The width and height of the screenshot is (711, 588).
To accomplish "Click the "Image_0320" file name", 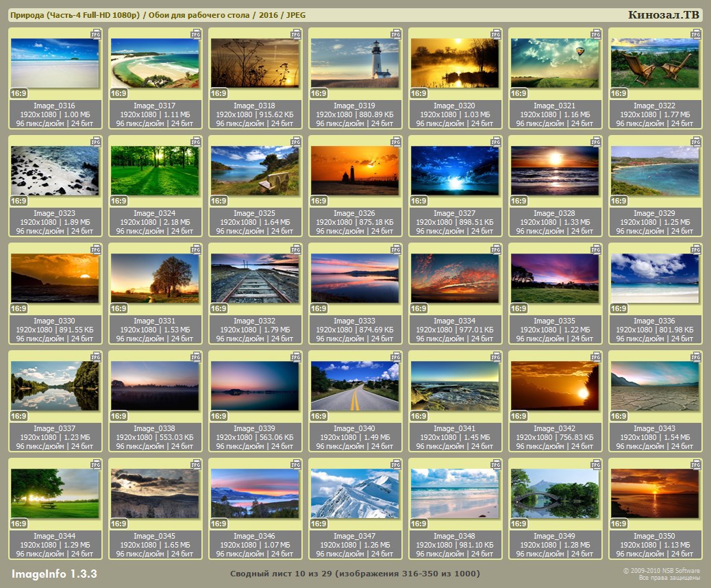I will [x=454, y=106].
